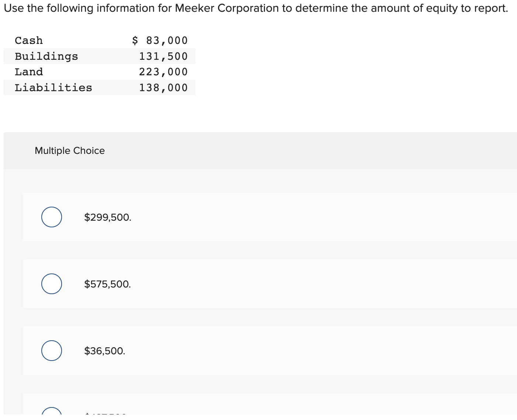This screenshot has height=420, width=517.
Task: Choose the $575,500 radio button
Action: pos(52,284)
